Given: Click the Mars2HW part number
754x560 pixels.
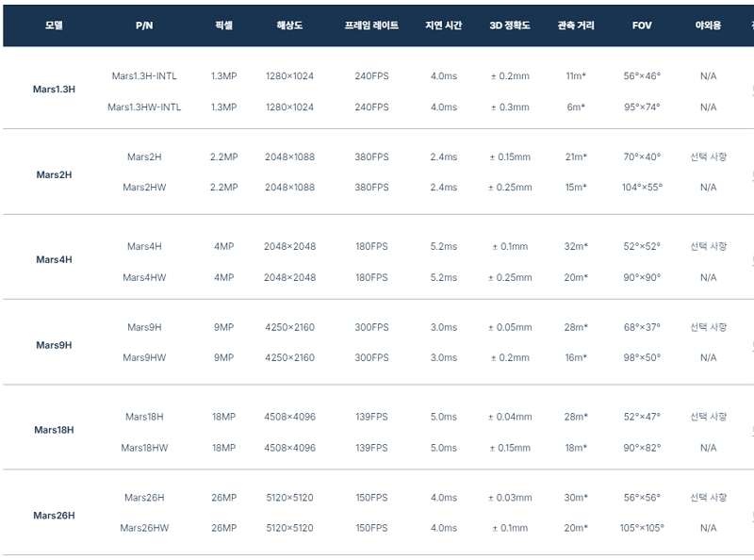Looking at the screenshot, I should point(144,188).
